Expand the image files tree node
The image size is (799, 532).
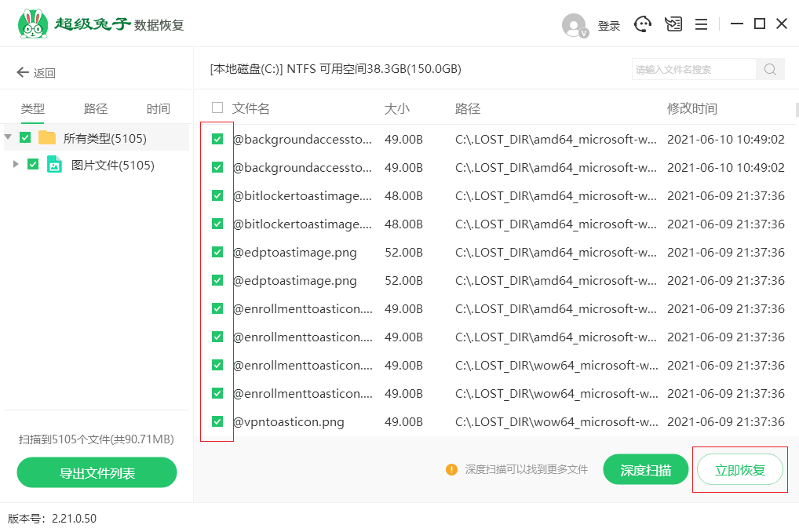tap(16, 165)
